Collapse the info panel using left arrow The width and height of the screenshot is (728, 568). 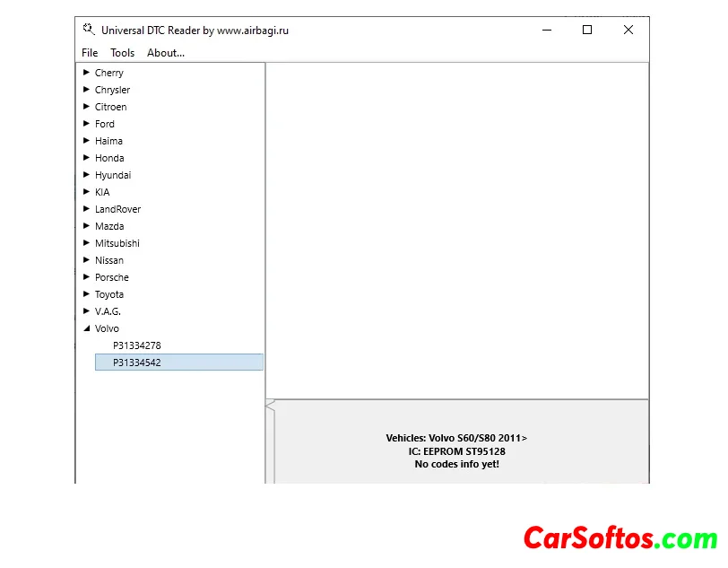[x=270, y=406]
